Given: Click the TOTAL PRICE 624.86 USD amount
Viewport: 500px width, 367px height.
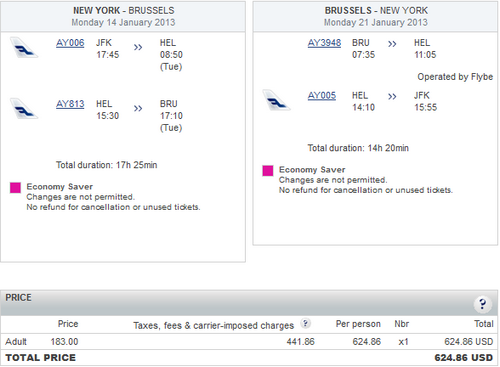Looking at the screenshot, I should (x=463, y=358).
